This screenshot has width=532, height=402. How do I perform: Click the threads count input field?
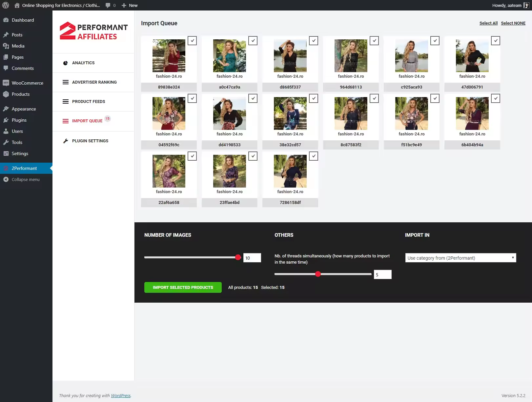383,274
